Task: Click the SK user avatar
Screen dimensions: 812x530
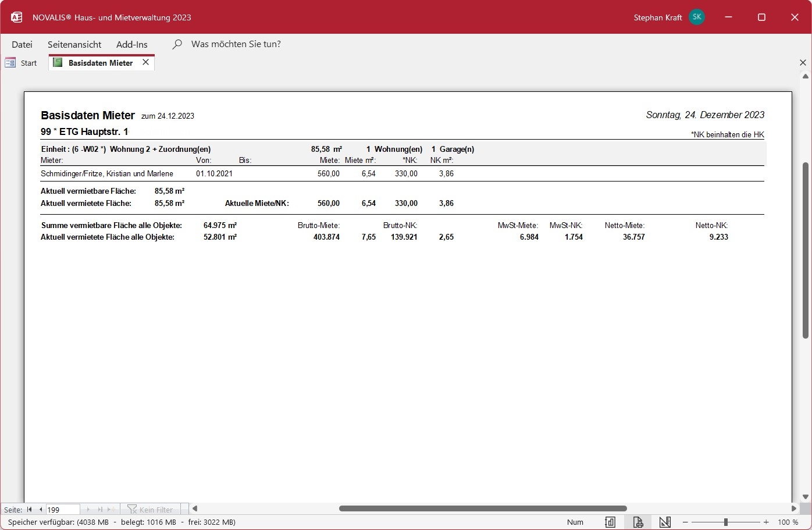Action: 696,17
